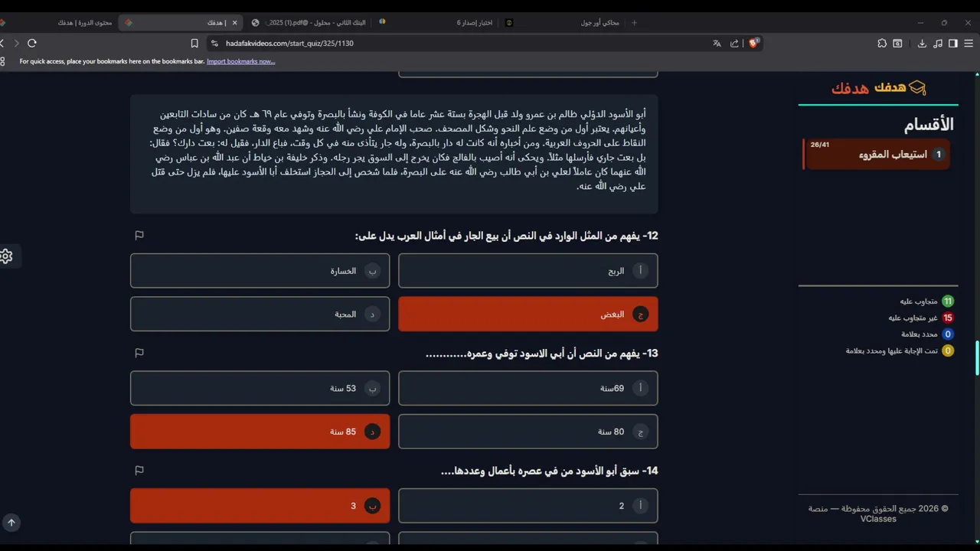This screenshot has width=980, height=551.
Task: Open the downloads icon in the toolbar
Action: (922, 44)
